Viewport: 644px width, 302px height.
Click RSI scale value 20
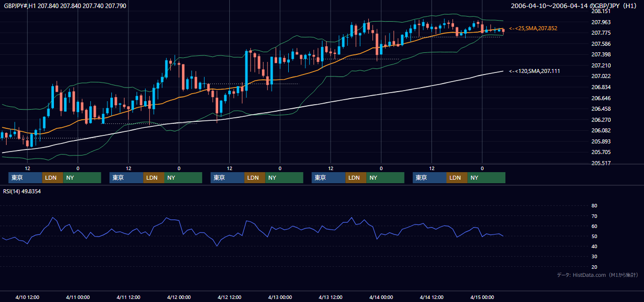[594, 267]
